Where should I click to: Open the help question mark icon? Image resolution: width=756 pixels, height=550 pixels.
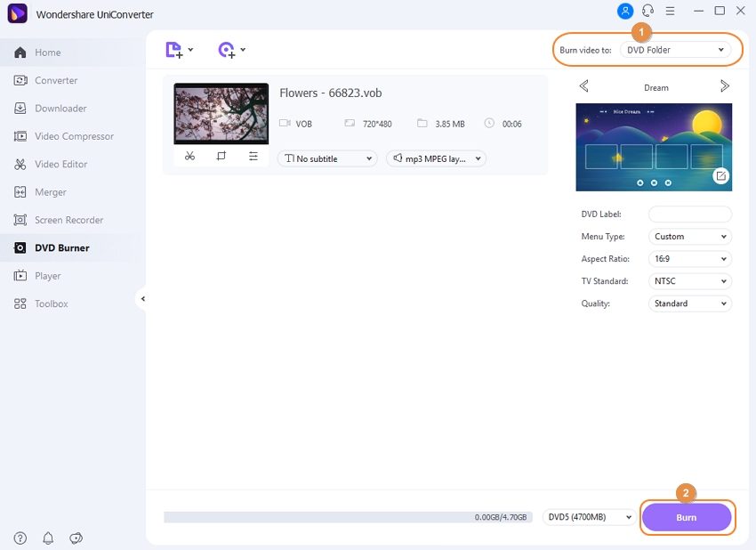[20, 538]
